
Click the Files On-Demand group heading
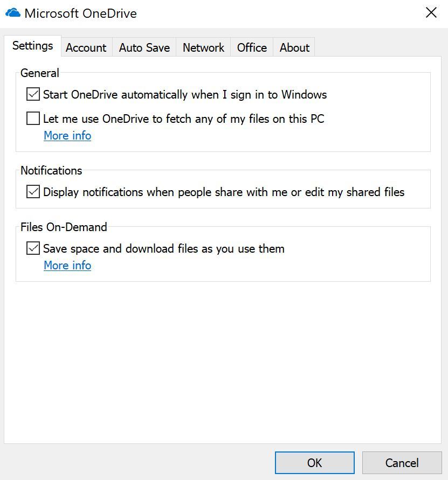64,227
